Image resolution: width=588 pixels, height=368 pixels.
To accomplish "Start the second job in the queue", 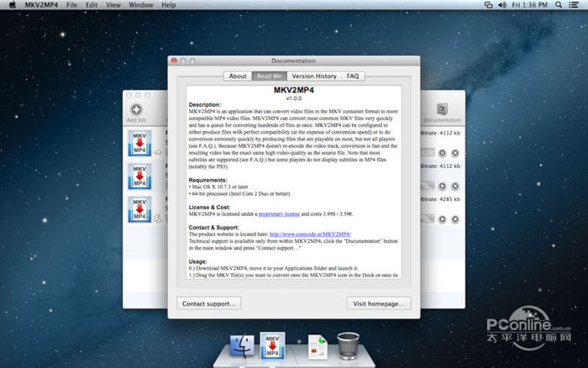I will pyautogui.click(x=442, y=186).
